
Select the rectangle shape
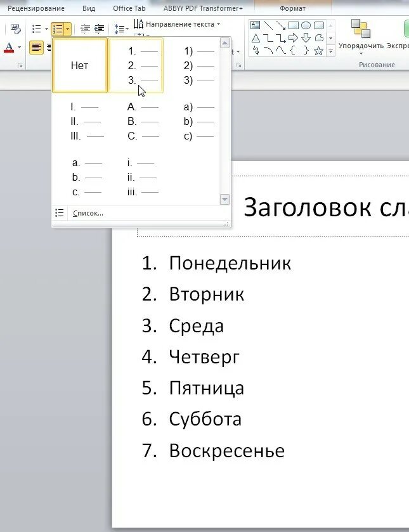[x=293, y=25]
